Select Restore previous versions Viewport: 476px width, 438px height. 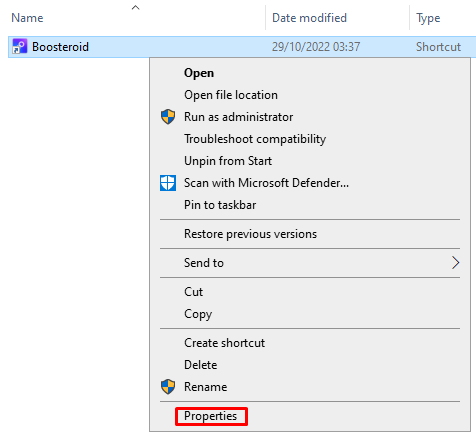pos(251,234)
